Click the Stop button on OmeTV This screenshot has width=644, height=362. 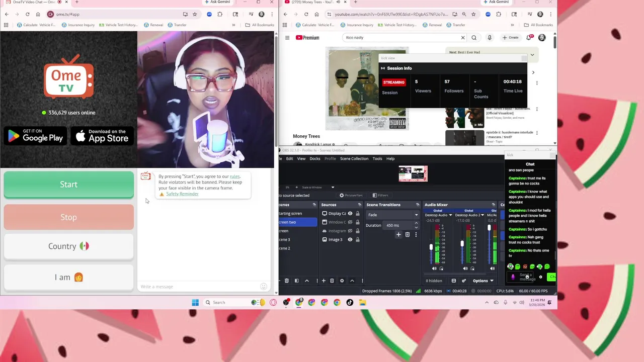click(68, 217)
